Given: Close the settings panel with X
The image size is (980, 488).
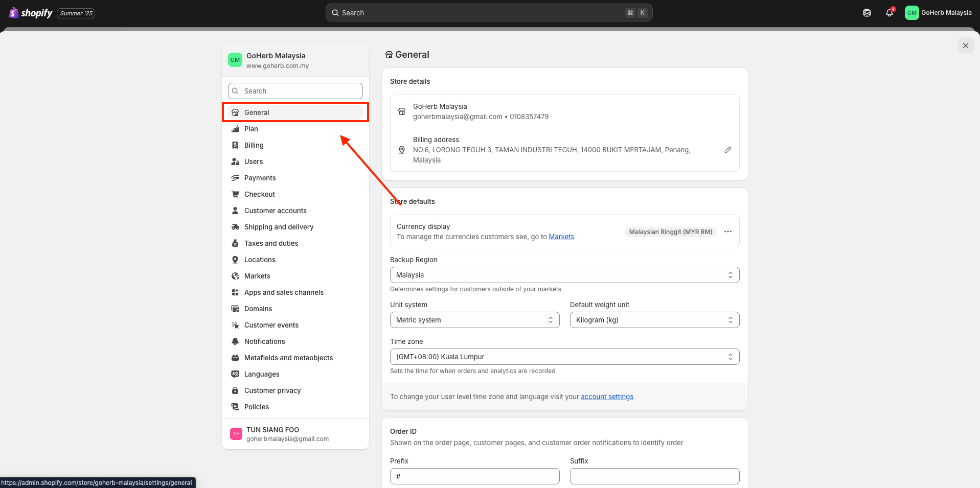Looking at the screenshot, I should (966, 45).
